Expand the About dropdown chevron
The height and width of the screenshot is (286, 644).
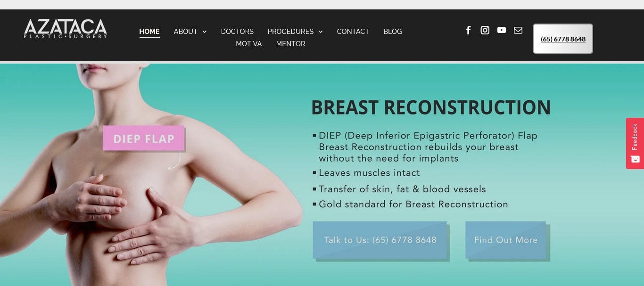point(205,32)
